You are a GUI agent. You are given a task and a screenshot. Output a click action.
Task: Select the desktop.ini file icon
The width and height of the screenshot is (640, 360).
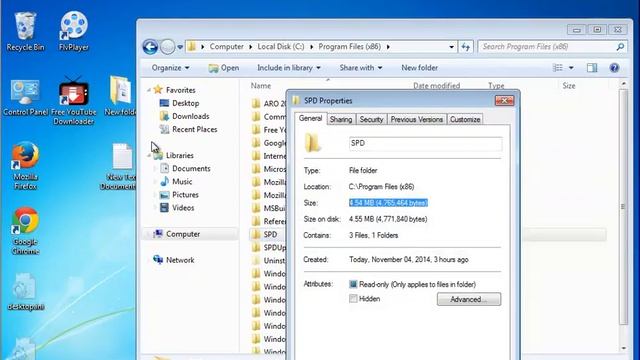[25, 292]
